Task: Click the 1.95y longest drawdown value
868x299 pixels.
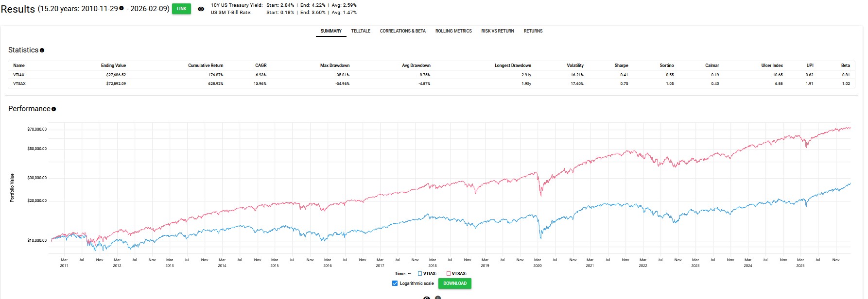Action: click(526, 84)
